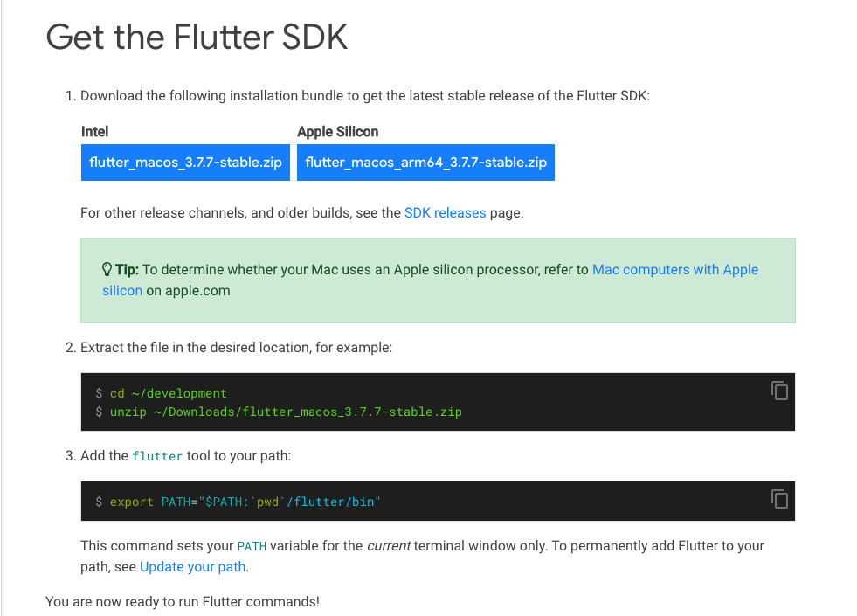Copy the export PATH command
Viewport: 857px width, 616px height.
pyautogui.click(x=779, y=499)
